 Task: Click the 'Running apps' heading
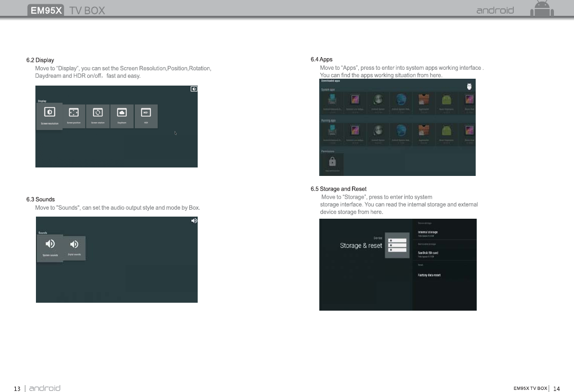click(x=328, y=120)
